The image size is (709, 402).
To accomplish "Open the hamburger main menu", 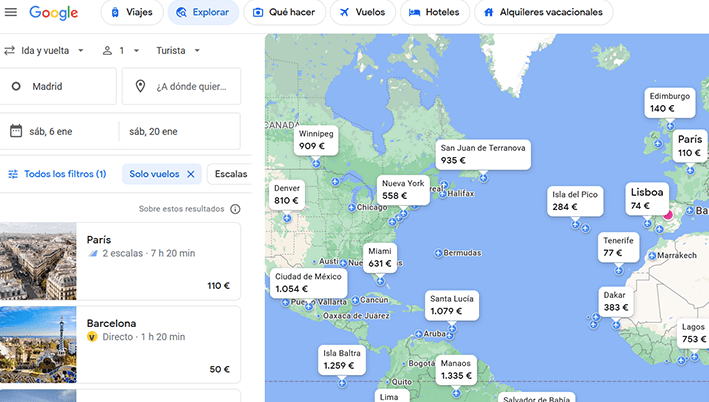I will tap(11, 13).
